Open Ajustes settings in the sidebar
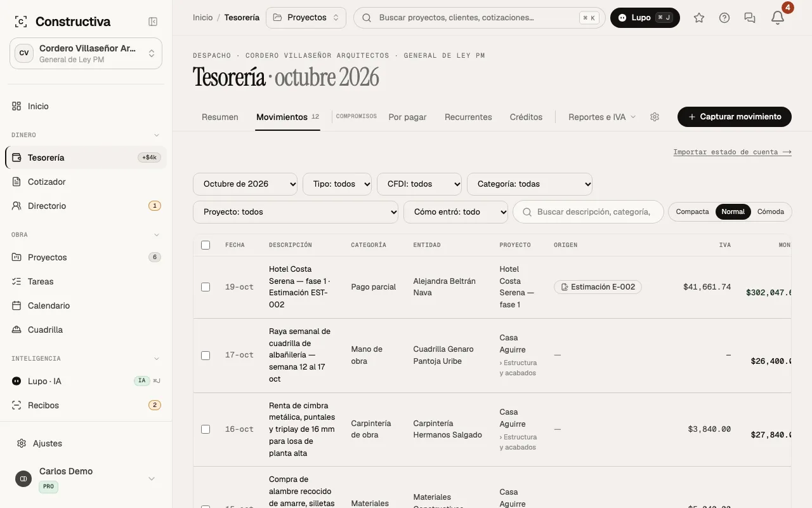This screenshot has width=812, height=508. (86, 443)
